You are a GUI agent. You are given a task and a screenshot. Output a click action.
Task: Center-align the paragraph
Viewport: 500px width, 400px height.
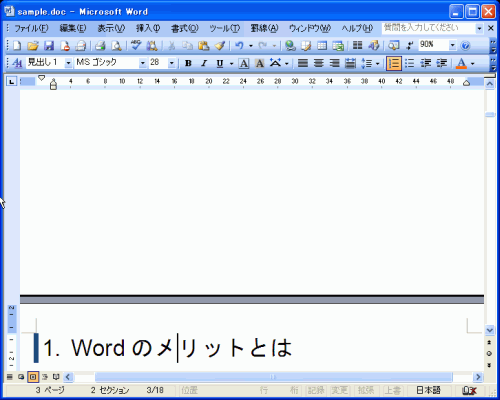pyautogui.click(x=319, y=63)
